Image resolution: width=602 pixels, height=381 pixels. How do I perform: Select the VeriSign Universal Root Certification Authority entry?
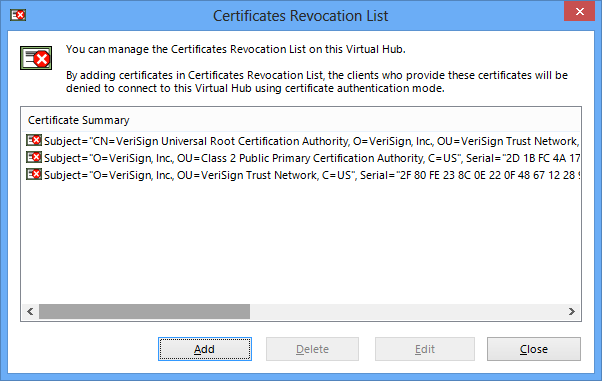tap(303, 141)
